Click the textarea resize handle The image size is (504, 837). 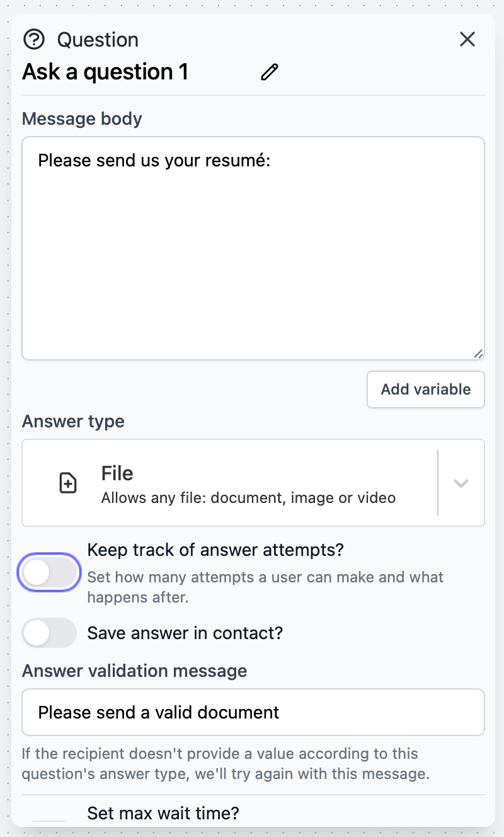pyautogui.click(x=478, y=354)
